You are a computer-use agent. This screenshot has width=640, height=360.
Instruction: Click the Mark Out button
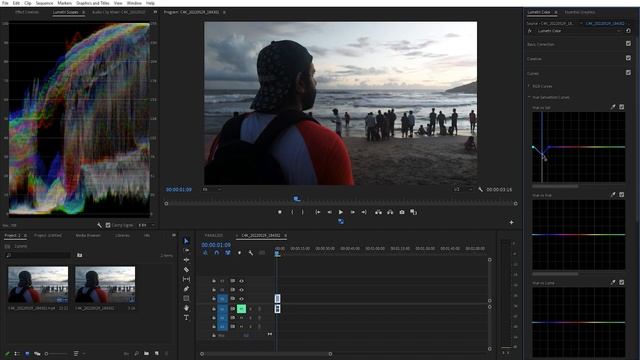302,212
